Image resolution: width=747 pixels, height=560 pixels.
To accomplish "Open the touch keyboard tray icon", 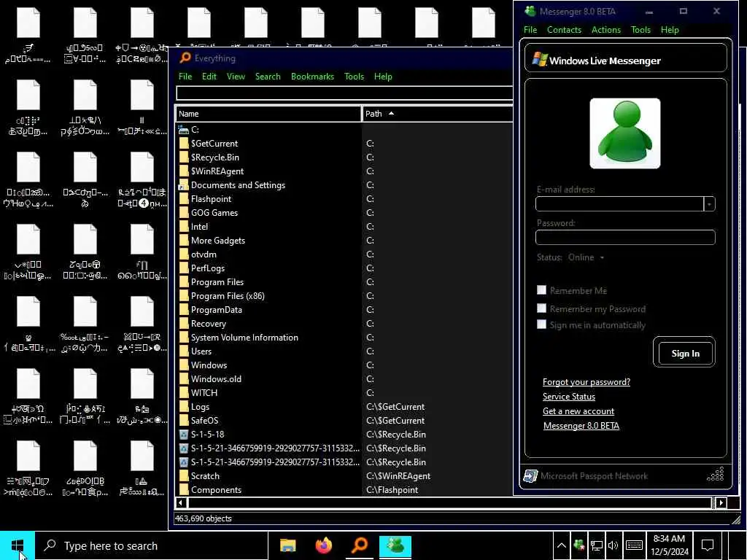I will [634, 545].
